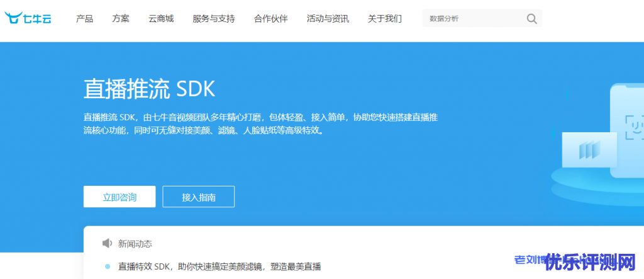Click the speaker icon beside 新闻动态

click(107, 244)
